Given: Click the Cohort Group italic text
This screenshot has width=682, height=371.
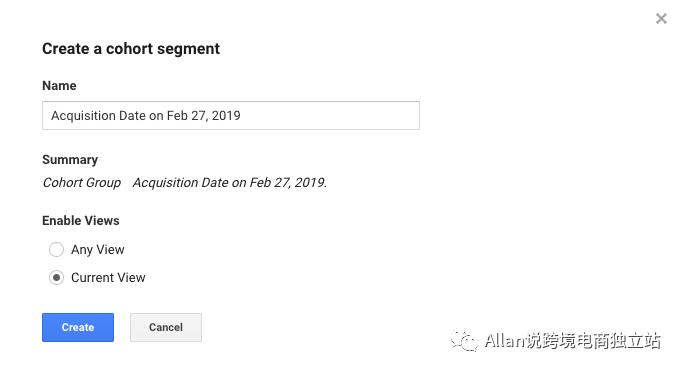Looking at the screenshot, I should pos(82,183).
